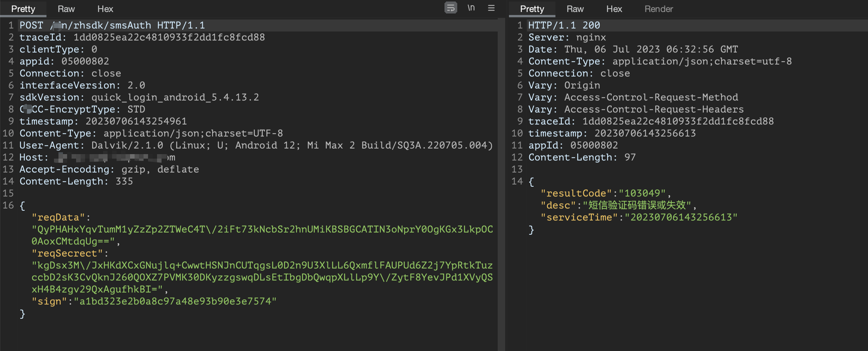Click the "HTTP/1.1 200" status line
Viewport: 868px width, 351px height.
(564, 25)
